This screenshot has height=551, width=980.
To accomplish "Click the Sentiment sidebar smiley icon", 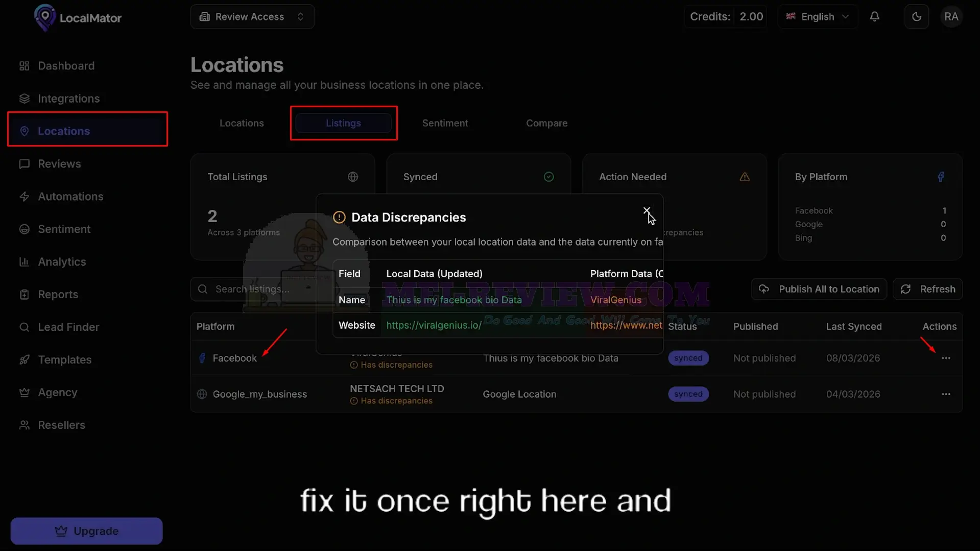I will (x=24, y=229).
